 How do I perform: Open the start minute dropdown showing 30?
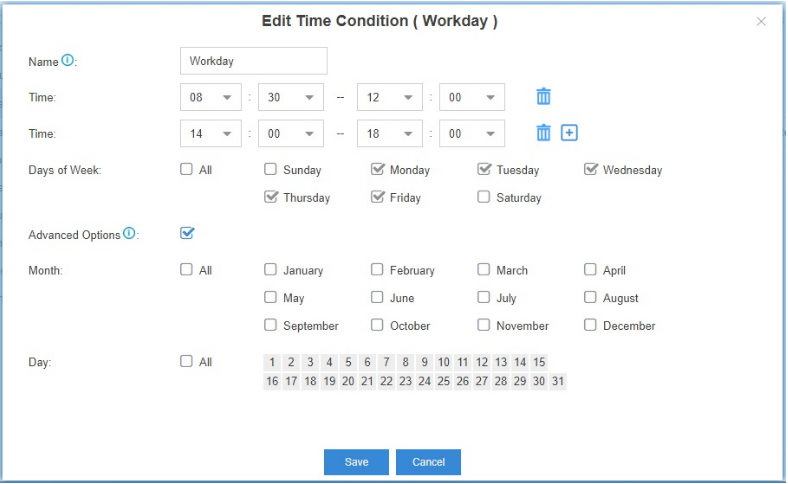[291, 97]
